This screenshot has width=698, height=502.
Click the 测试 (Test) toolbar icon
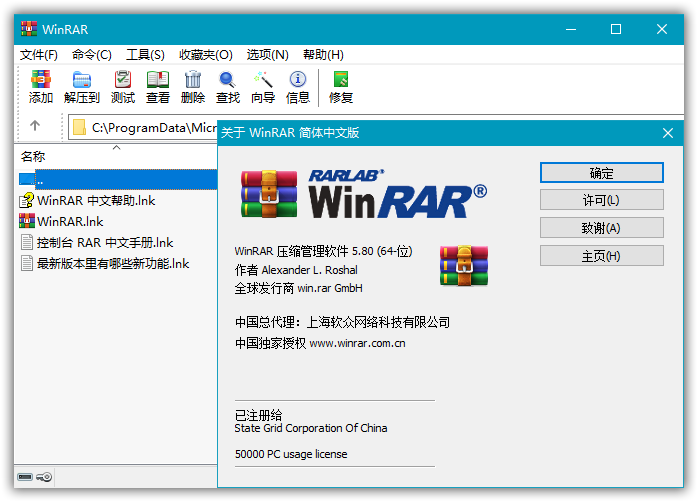click(123, 80)
